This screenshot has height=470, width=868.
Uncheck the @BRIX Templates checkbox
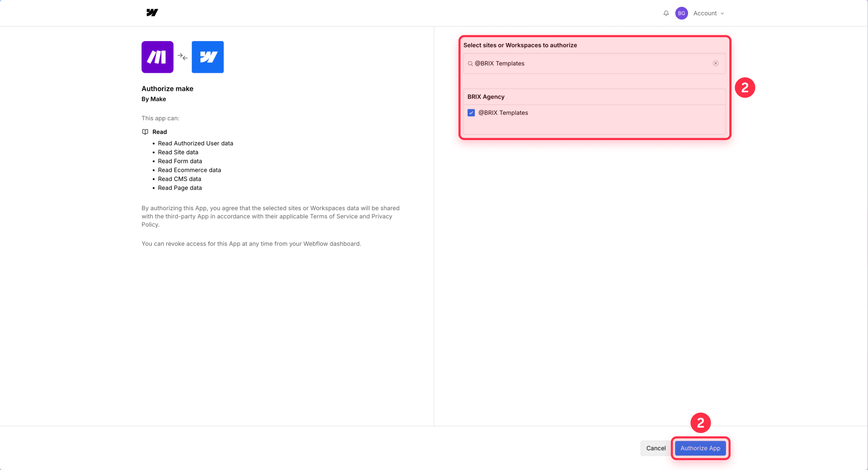click(x=471, y=113)
